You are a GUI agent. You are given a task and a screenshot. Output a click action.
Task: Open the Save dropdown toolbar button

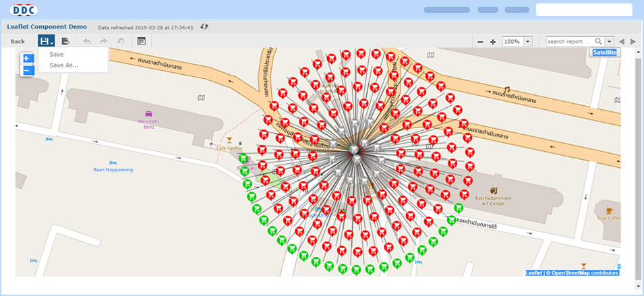point(46,41)
